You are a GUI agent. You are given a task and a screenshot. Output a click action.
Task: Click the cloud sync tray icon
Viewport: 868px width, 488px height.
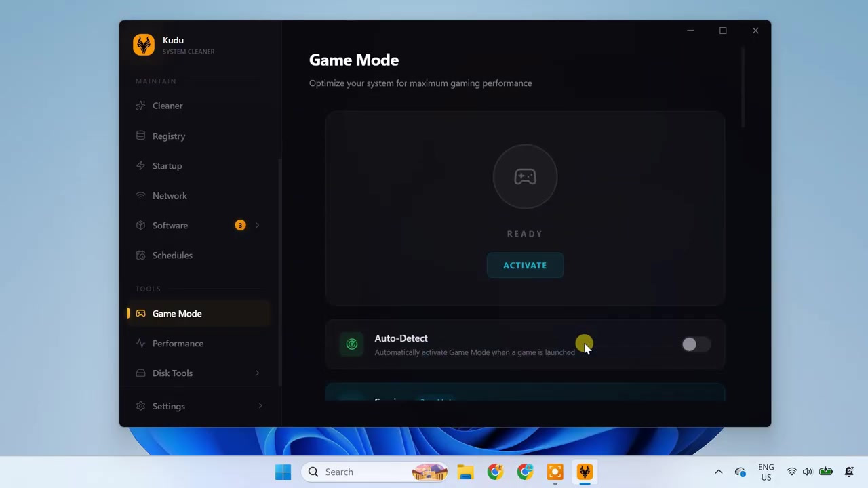[x=740, y=472]
